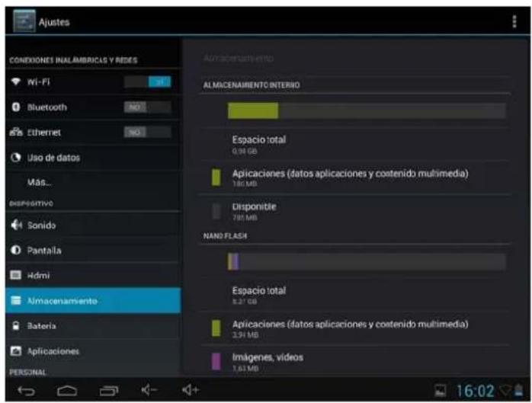The height and width of the screenshot is (403, 532).
Task: Open the Más... option
Action: click(x=93, y=182)
